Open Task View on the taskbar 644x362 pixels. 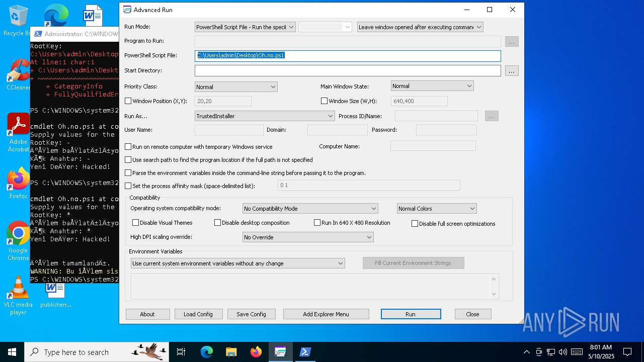pos(181,352)
